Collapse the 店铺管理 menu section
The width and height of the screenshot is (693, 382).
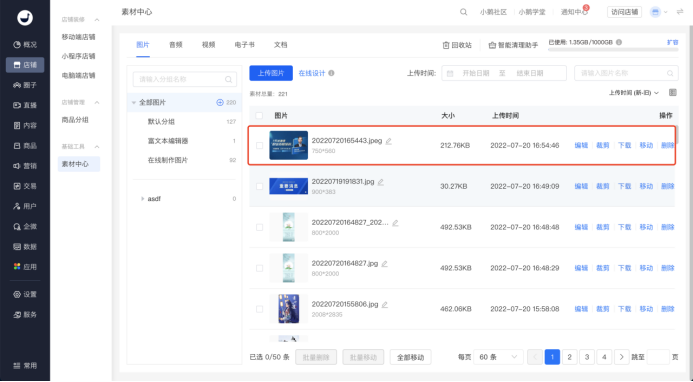[x=97, y=103]
